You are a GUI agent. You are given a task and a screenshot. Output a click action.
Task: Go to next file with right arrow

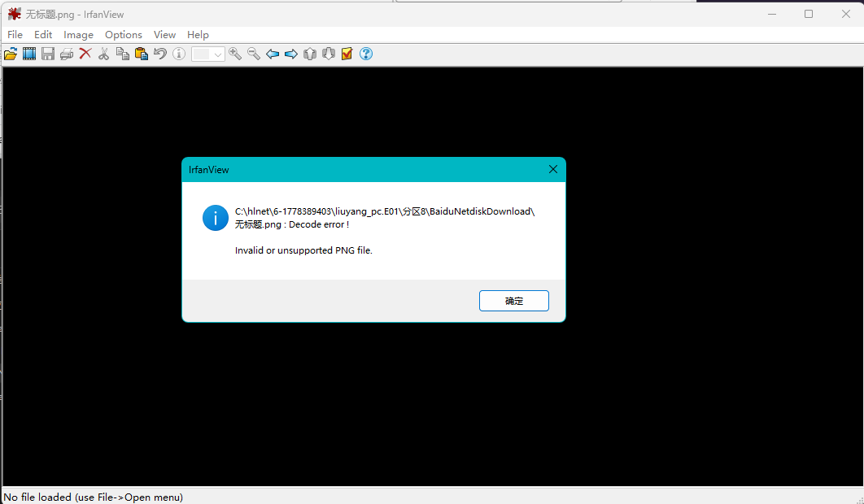(291, 54)
